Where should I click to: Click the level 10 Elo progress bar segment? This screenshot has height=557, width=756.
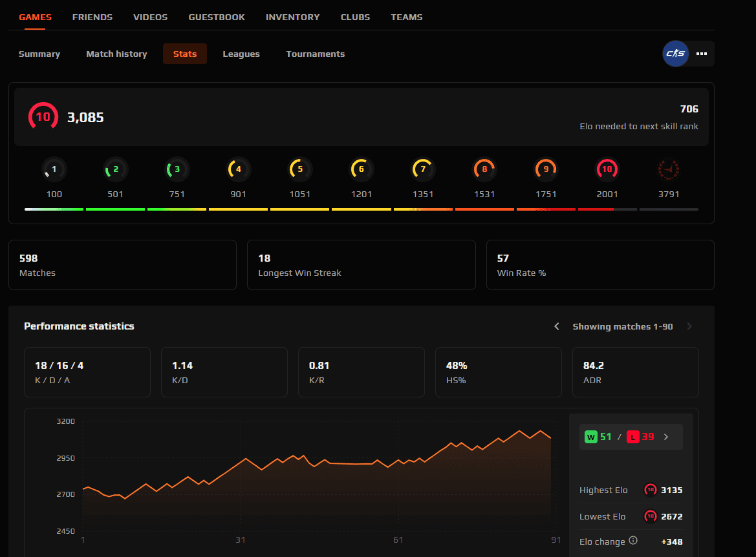click(x=607, y=209)
